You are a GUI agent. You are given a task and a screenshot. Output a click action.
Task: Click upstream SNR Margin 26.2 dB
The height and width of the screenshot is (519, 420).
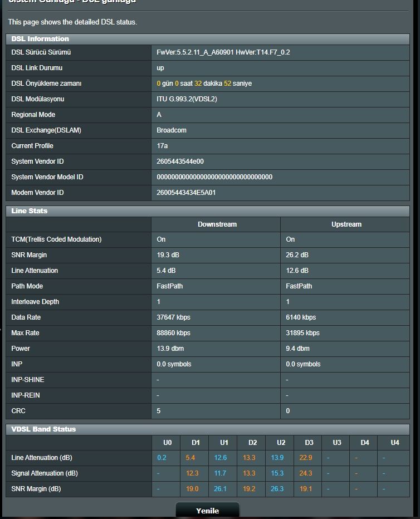click(297, 255)
